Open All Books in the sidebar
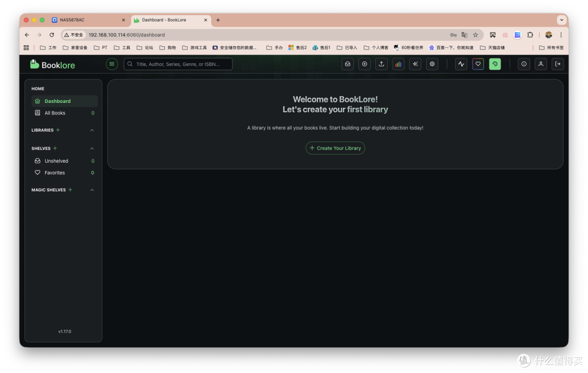 [64, 113]
